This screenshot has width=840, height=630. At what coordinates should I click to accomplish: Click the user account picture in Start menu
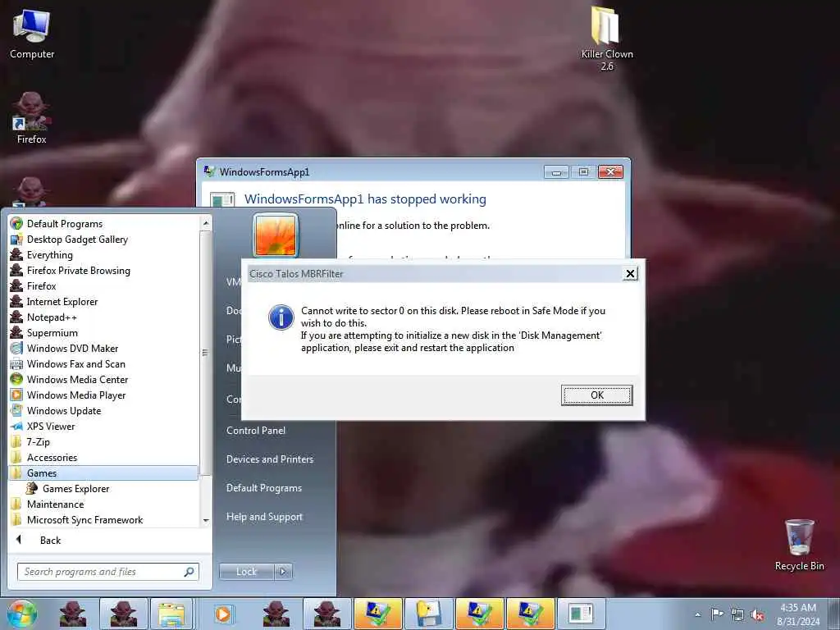click(x=276, y=235)
